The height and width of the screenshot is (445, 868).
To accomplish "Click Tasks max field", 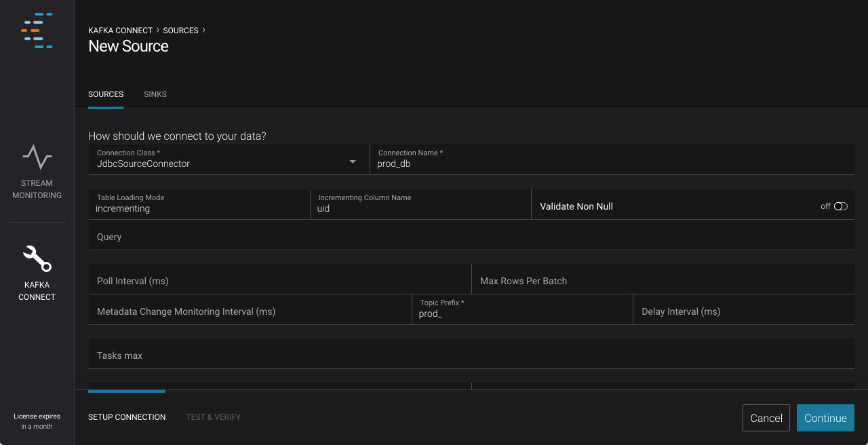I will click(x=471, y=353).
